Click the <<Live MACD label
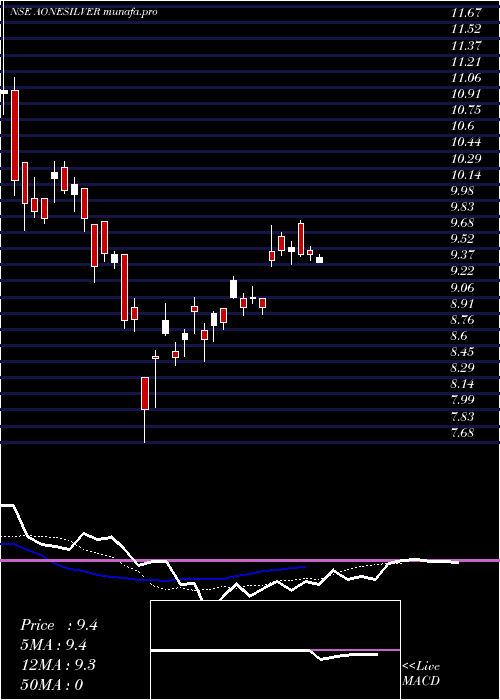Image resolution: width=500 pixels, height=700 pixels. [421, 674]
